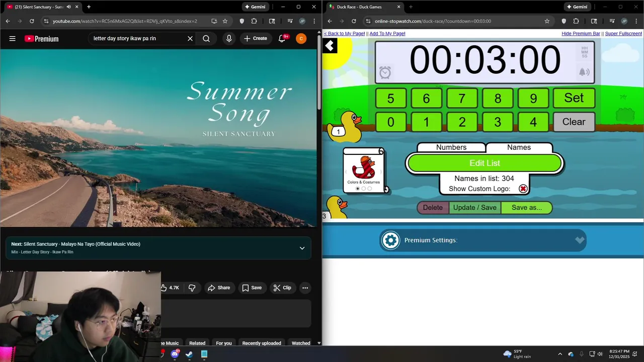Click the Hide Premium Bar link
Screen dimensions: 644x362
(581, 33)
